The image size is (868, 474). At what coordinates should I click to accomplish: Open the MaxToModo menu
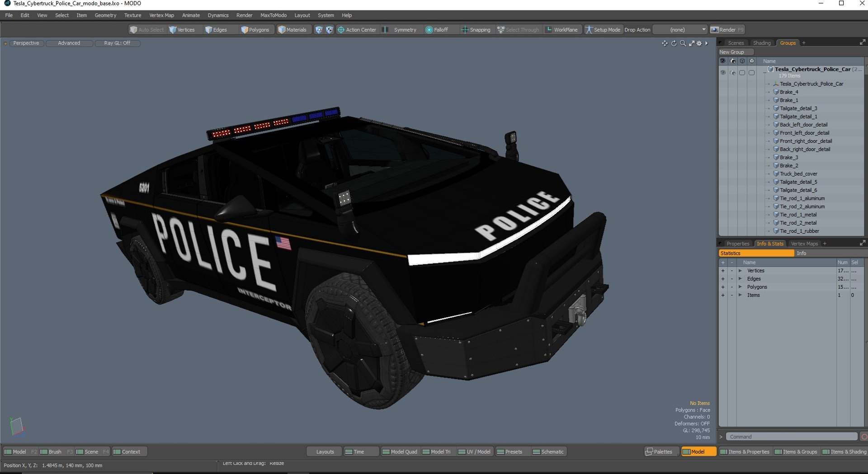273,15
